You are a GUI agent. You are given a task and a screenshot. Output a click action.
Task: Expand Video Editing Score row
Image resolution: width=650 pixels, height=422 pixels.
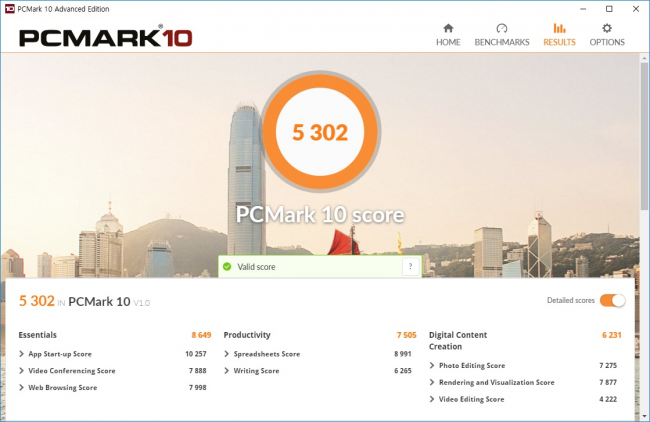[x=432, y=399]
